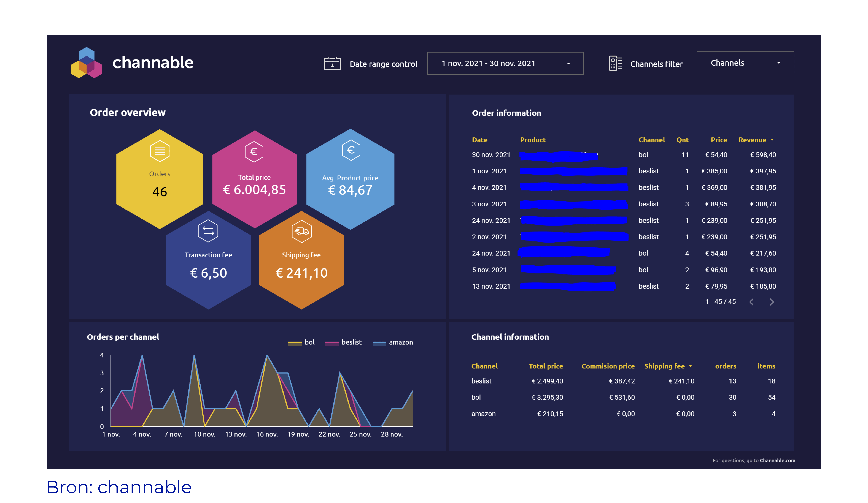868x503 pixels.
Task: Sort the order table by Date header
Action: pos(479,140)
